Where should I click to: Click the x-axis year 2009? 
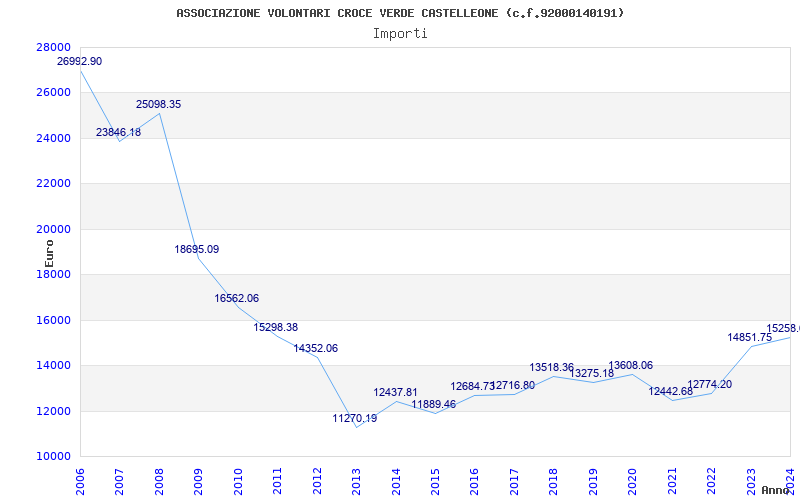click(x=198, y=481)
